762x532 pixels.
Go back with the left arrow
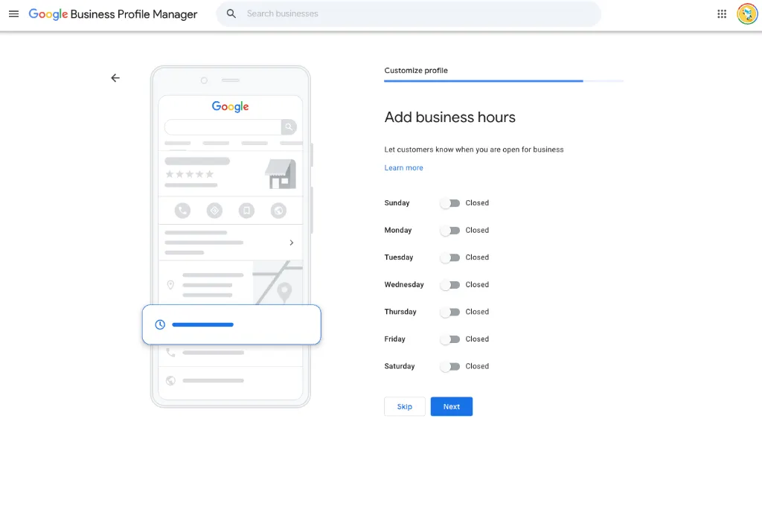coord(115,77)
